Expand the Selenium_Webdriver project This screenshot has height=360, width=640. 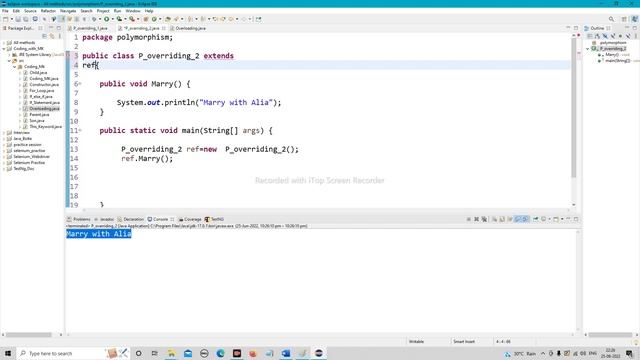tap(4, 157)
